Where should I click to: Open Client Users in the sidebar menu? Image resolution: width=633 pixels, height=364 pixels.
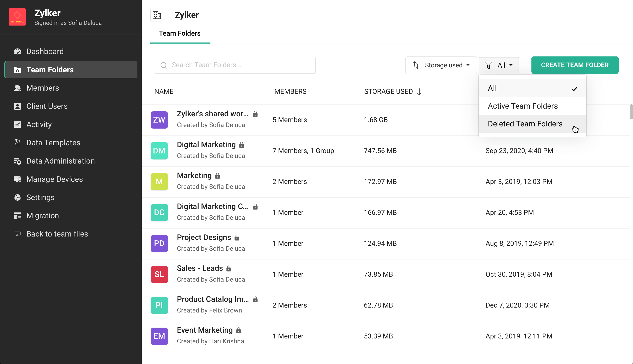point(47,106)
